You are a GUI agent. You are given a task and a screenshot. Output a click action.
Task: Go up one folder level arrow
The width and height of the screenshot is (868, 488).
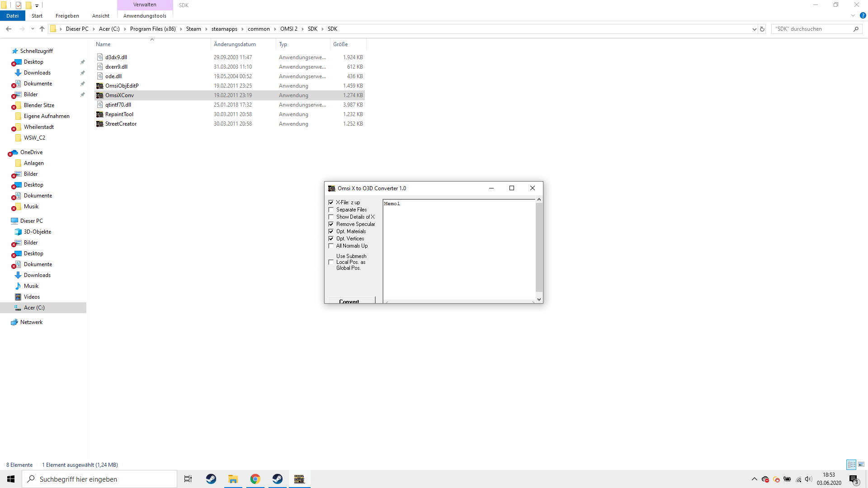click(42, 29)
